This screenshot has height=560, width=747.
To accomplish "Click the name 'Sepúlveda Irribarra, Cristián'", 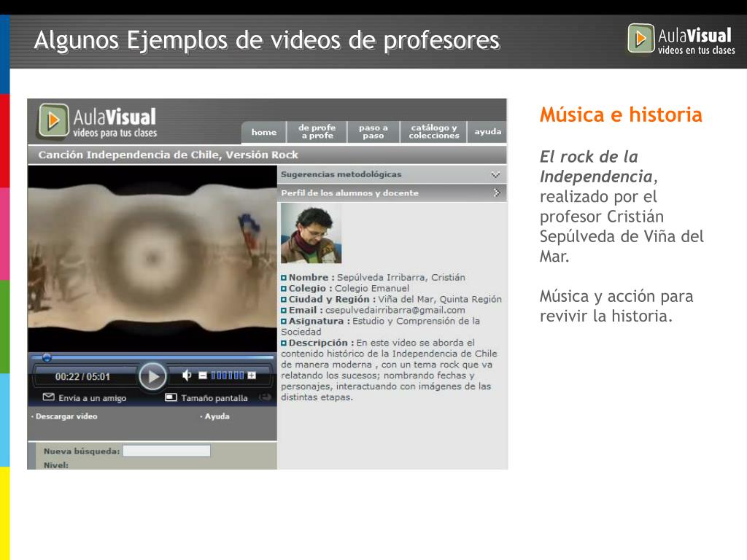I will (401, 277).
